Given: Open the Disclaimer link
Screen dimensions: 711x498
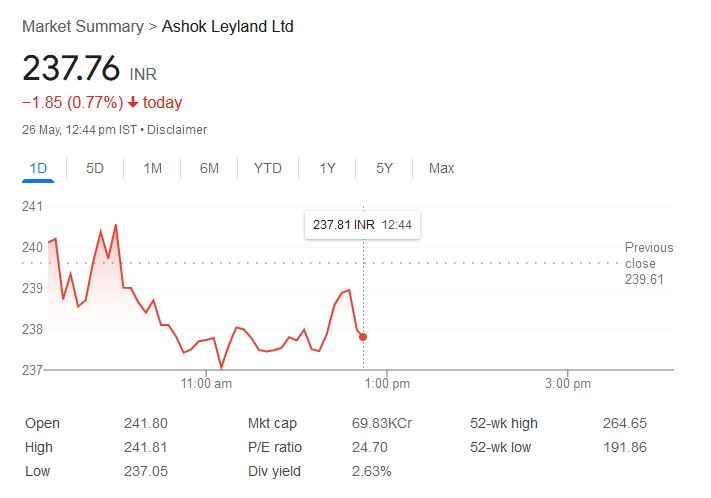Looking at the screenshot, I should click(179, 130).
